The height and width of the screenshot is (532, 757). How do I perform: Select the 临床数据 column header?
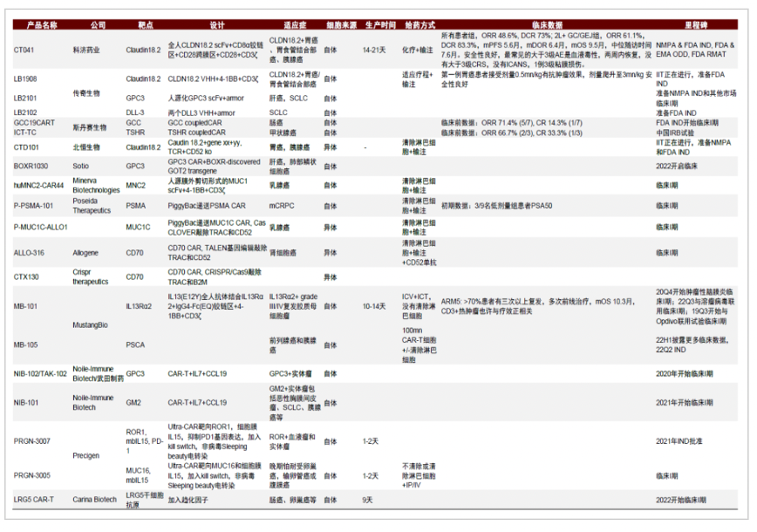click(547, 25)
